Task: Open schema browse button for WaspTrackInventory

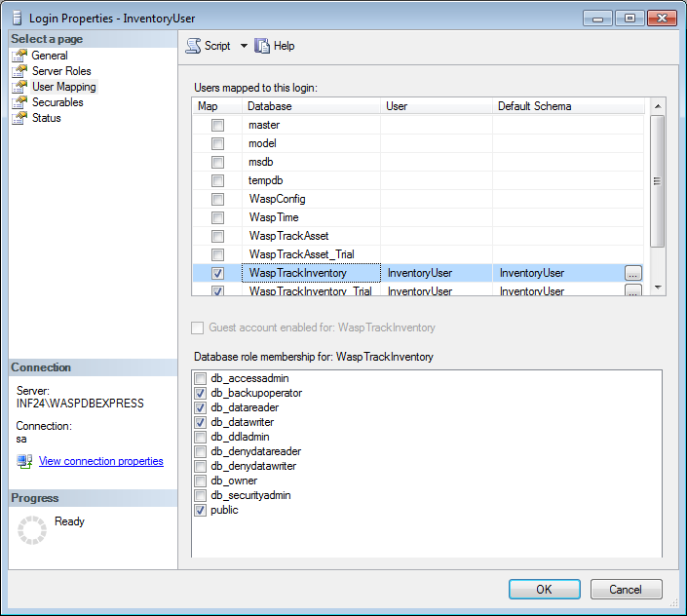Action: [x=633, y=273]
